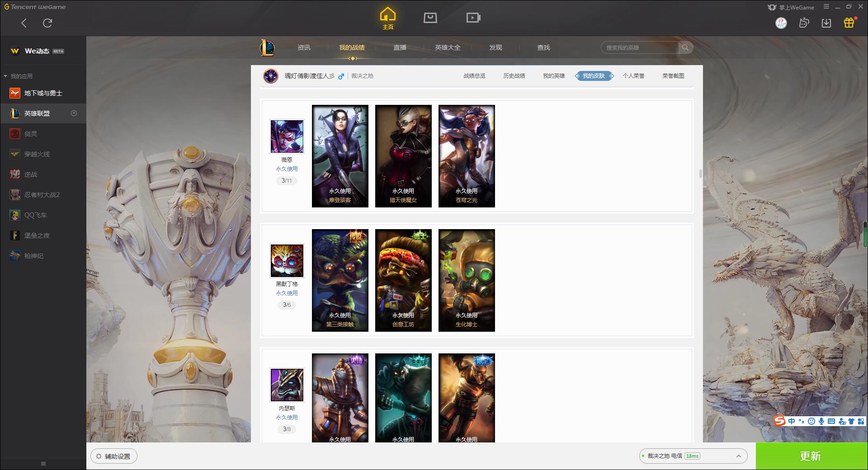Click the 薇恩 champion portrait
The width and height of the screenshot is (868, 470).
coord(287,136)
